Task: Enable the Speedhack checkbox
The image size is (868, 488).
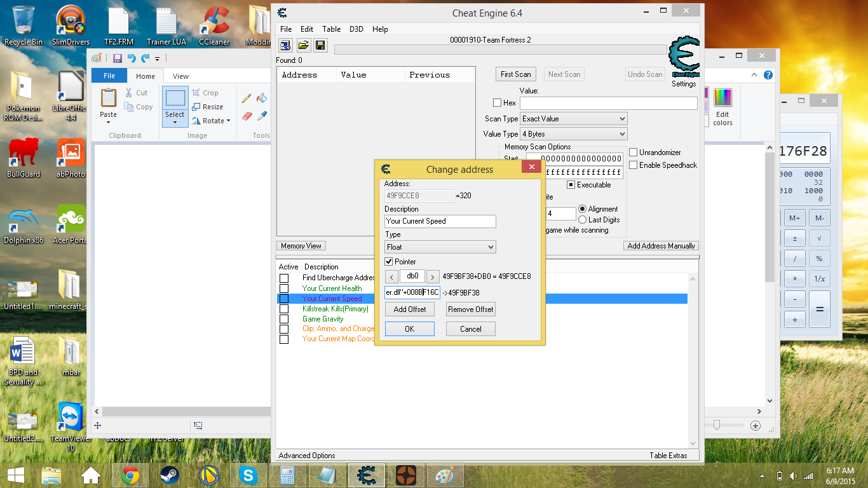Action: pyautogui.click(x=634, y=165)
